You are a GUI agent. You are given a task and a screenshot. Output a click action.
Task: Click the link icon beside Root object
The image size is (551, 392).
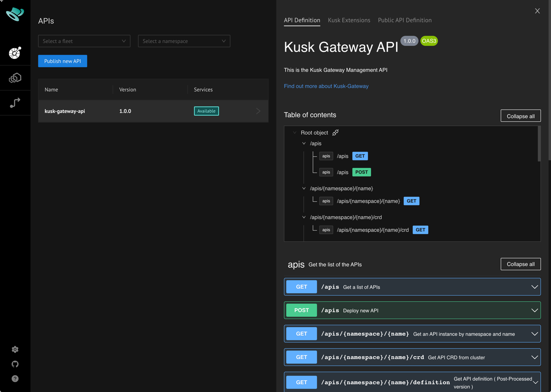[x=335, y=133]
